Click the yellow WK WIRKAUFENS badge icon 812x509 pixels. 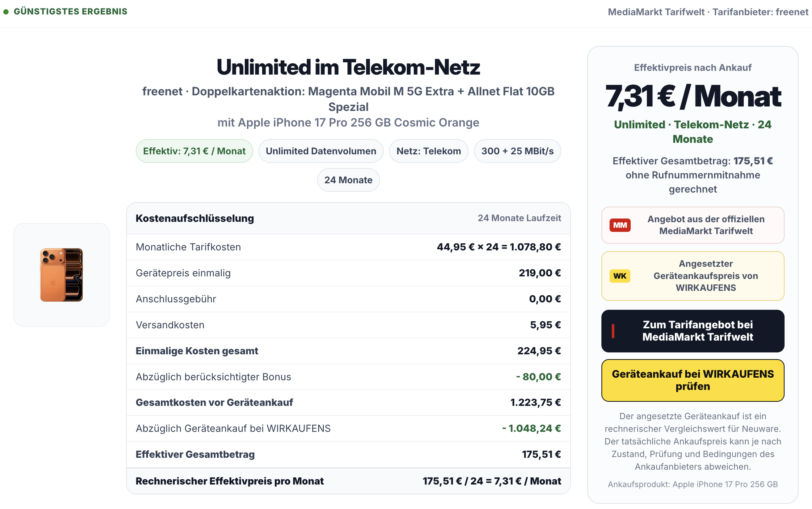click(620, 276)
